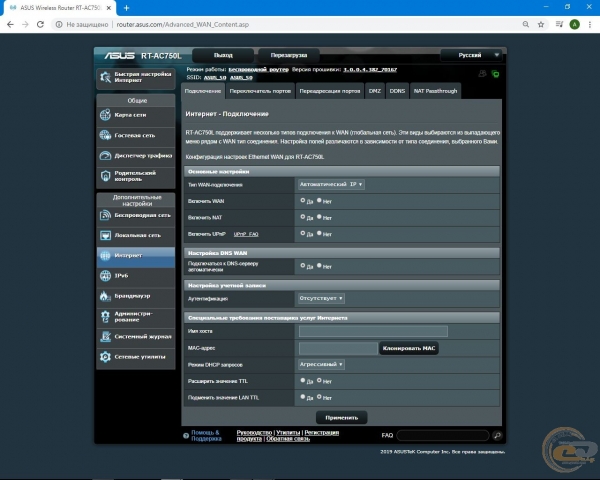This screenshot has height=480, width=600.
Task: Go to Беспроводная сеть settings icon
Action: tap(106, 215)
